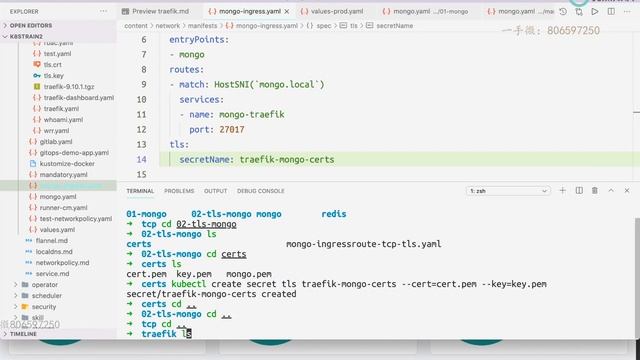Click mongo-ingress.yaml in the breadcrumb
The width and height of the screenshot is (640, 360).
267,25
